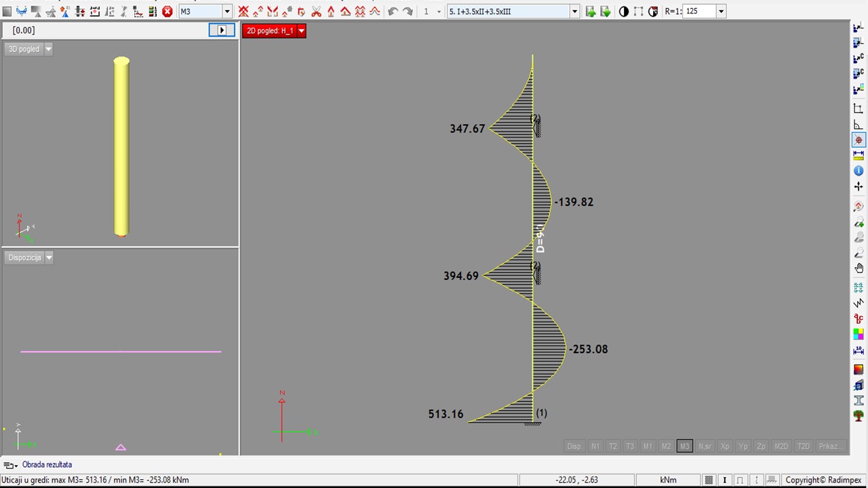This screenshot has width=868, height=488.
Task: Click the black-white contrast circle icon
Action: (624, 12)
